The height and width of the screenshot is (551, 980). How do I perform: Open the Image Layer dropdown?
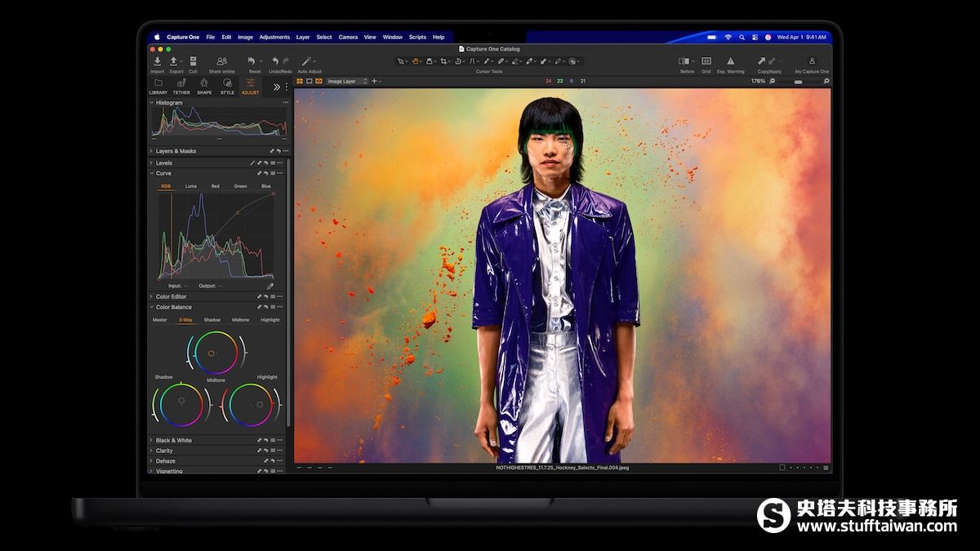pos(347,82)
